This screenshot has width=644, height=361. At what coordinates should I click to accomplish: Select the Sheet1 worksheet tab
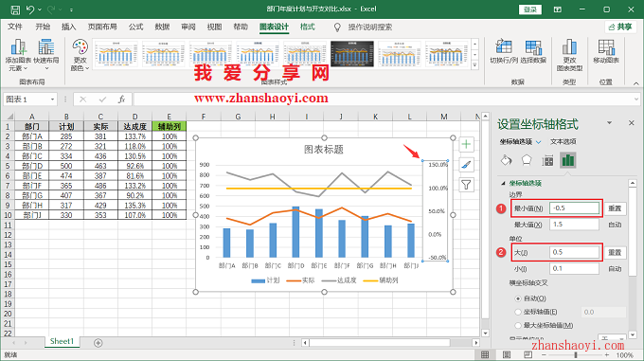[62, 341]
